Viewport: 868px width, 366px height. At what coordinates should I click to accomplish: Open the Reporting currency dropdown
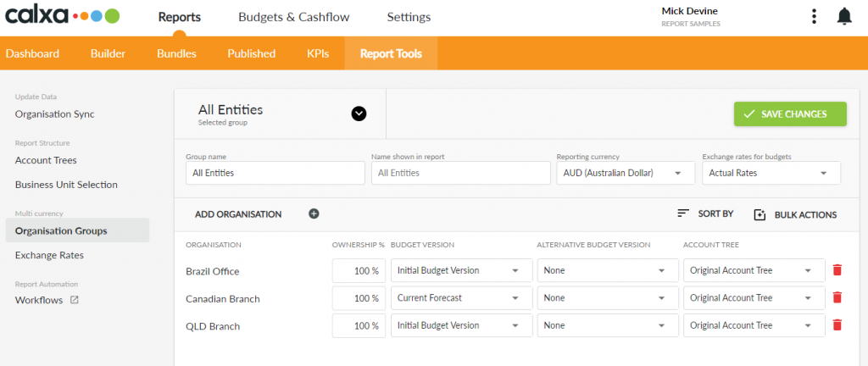coord(626,173)
